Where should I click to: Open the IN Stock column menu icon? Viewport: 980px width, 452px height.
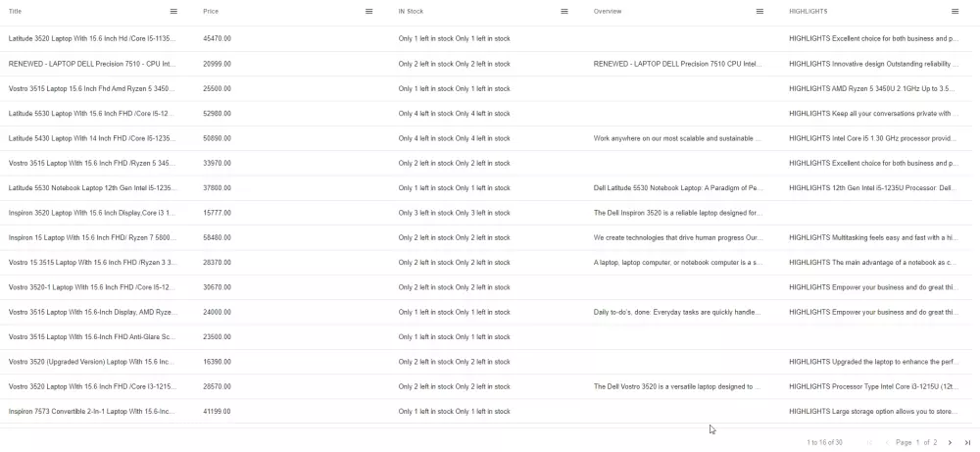[564, 11]
